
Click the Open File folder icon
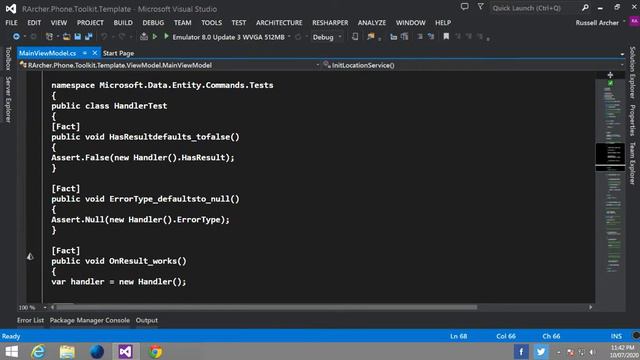(x=67, y=37)
